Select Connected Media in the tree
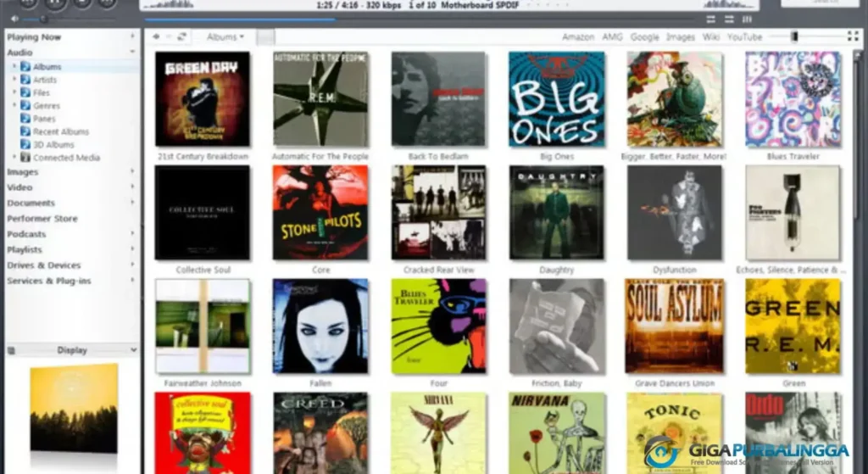The height and width of the screenshot is (474, 868). 66,158
